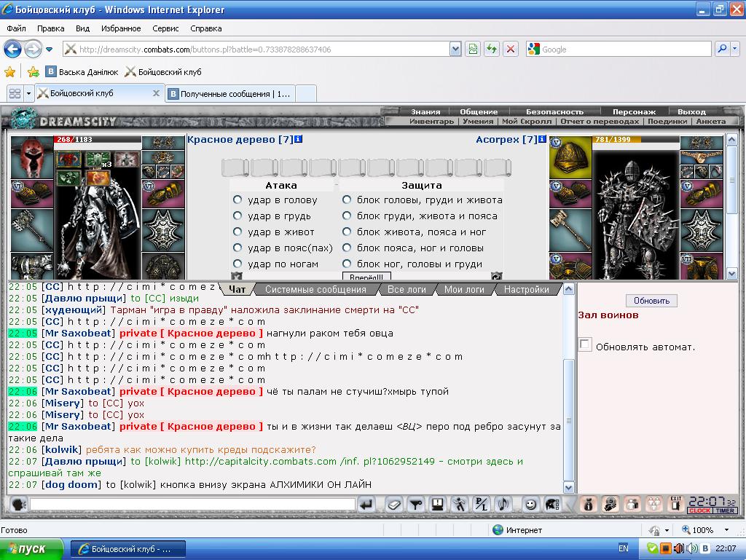Enable 'Обновлять автомат.' checkbox

(585, 344)
